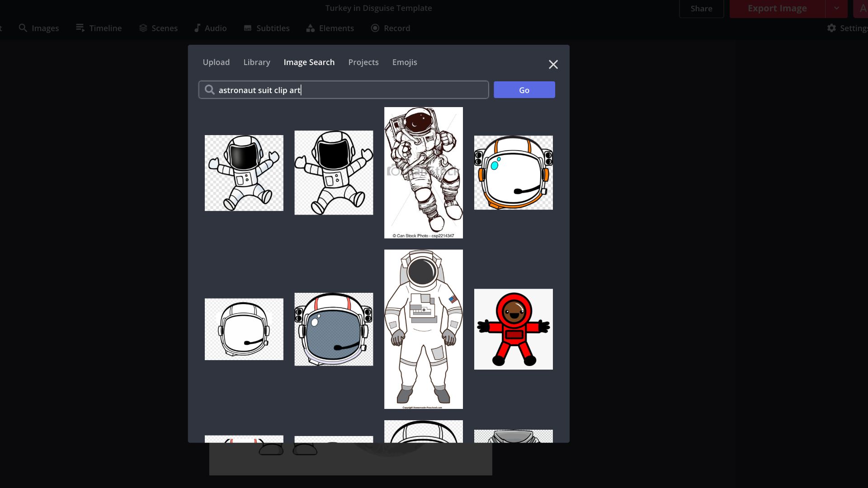Select the red cartoon astronaut thumbnail
This screenshot has height=488, width=868.
tap(513, 329)
